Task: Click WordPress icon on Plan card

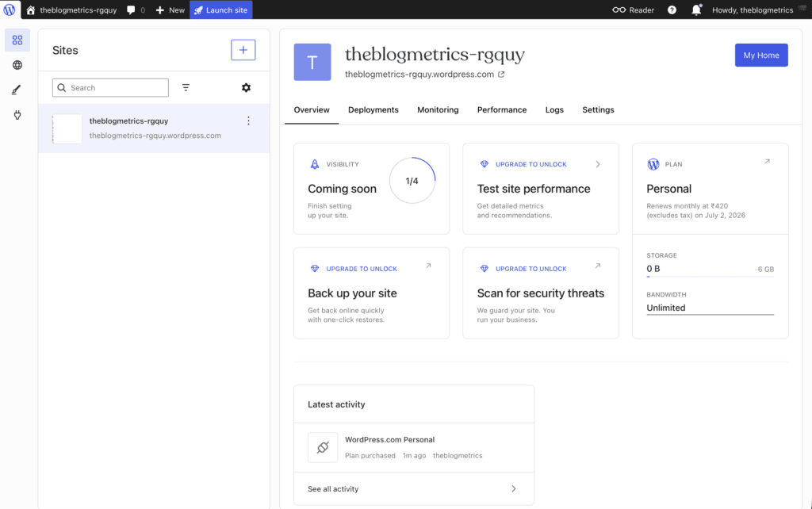Action: pos(653,164)
